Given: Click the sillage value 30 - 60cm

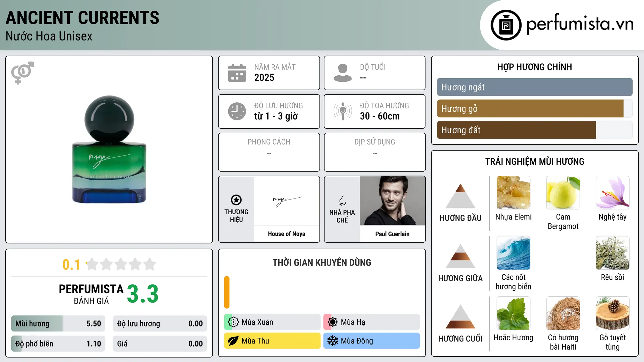Looking at the screenshot, I should coord(380,116).
